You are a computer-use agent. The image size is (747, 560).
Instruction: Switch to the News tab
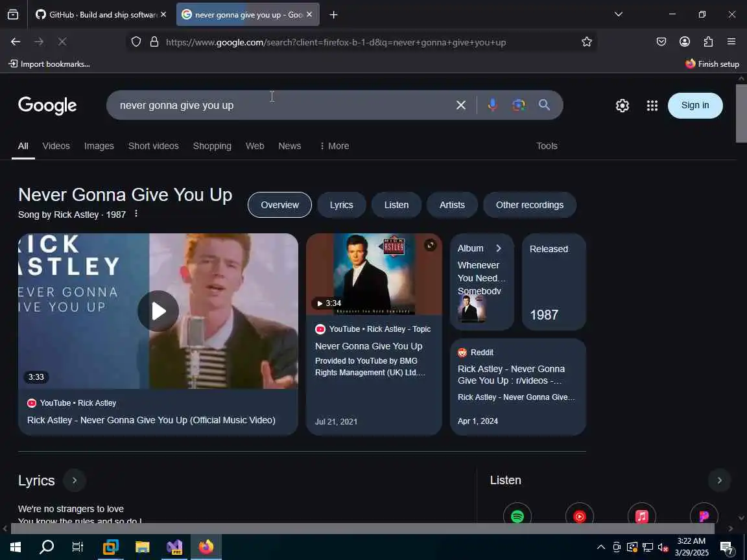[290, 146]
